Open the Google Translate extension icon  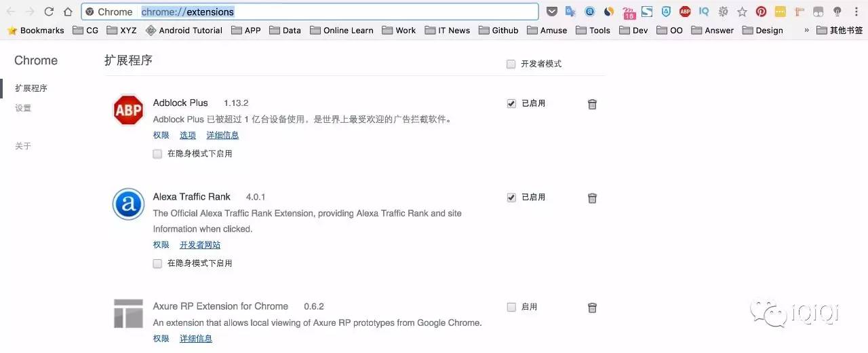(x=571, y=12)
